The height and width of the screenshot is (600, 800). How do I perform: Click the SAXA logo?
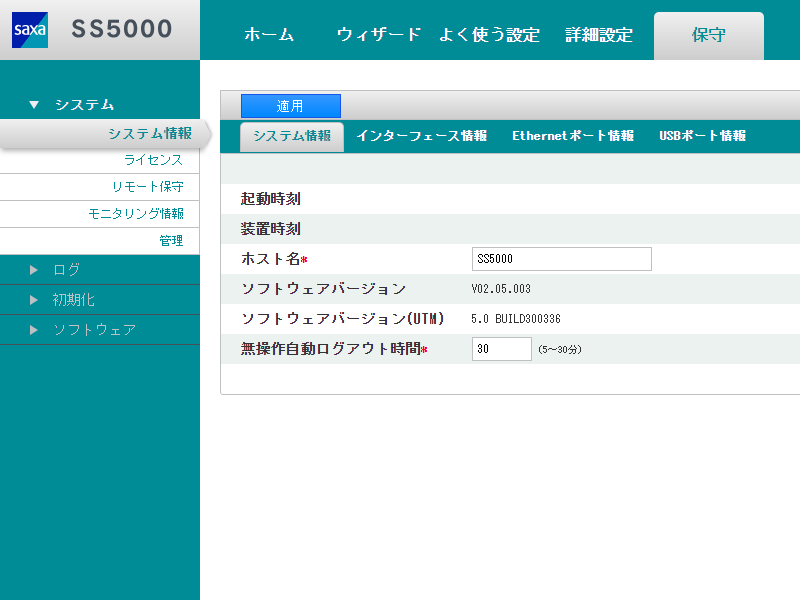[32, 30]
